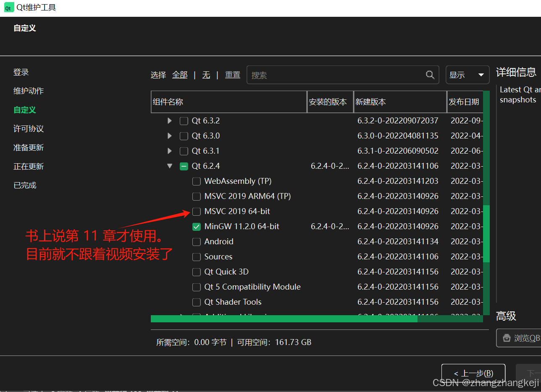Expand the Qt 6.3.2 tree node
The image size is (541, 392).
pyautogui.click(x=170, y=121)
